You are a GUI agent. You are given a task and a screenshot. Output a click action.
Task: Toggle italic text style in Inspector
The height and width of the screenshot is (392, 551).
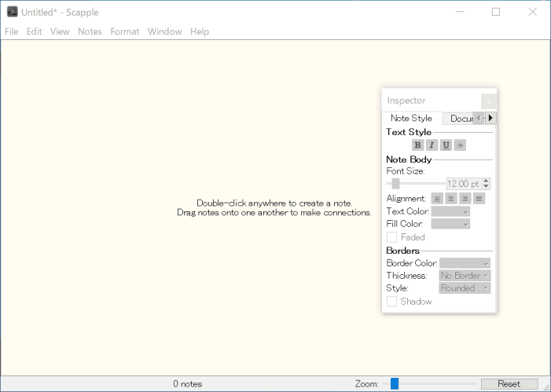click(x=432, y=145)
